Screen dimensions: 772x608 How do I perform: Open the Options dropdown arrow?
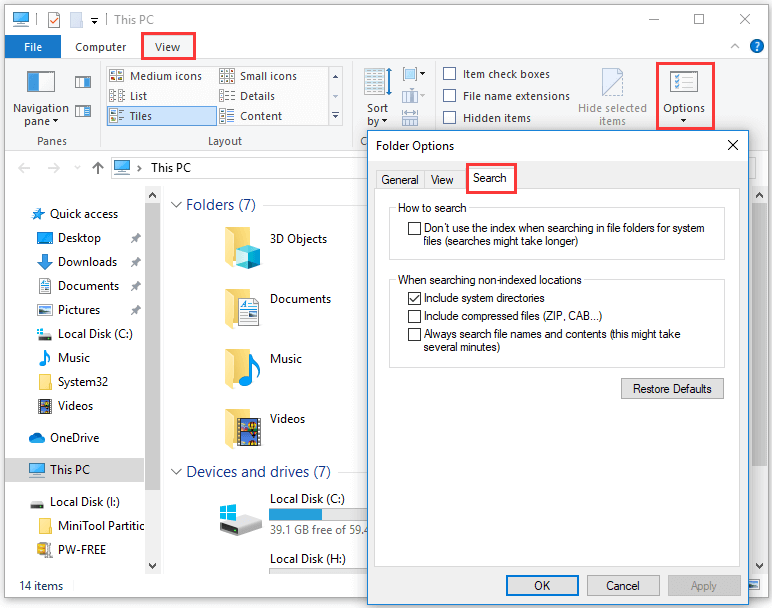point(683,121)
